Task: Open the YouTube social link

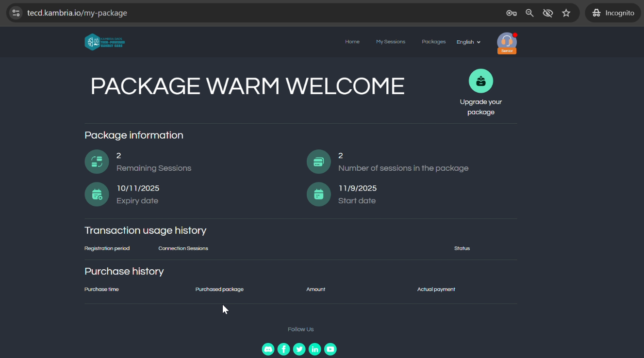Action: (330, 349)
